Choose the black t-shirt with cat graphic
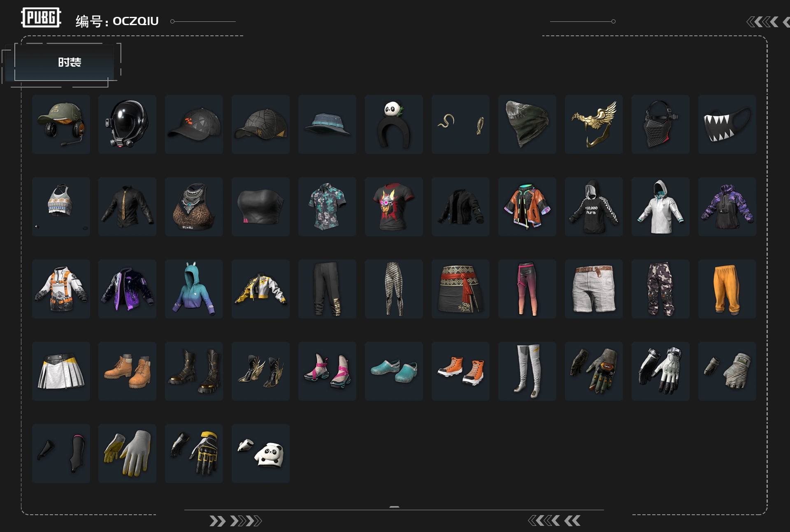The width and height of the screenshot is (790, 532). click(x=394, y=207)
